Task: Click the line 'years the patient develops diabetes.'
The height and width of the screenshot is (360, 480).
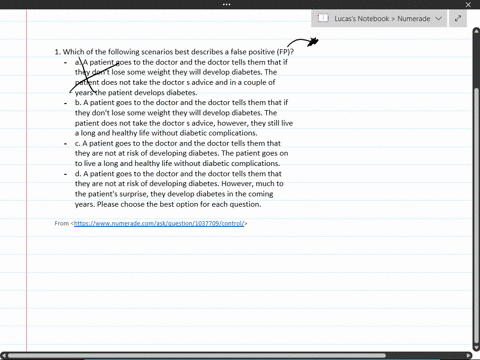Action: [136, 92]
